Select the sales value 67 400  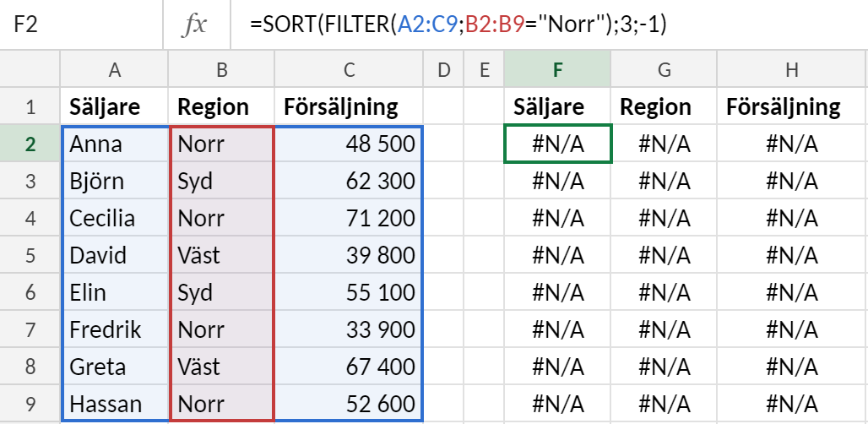coord(349,367)
